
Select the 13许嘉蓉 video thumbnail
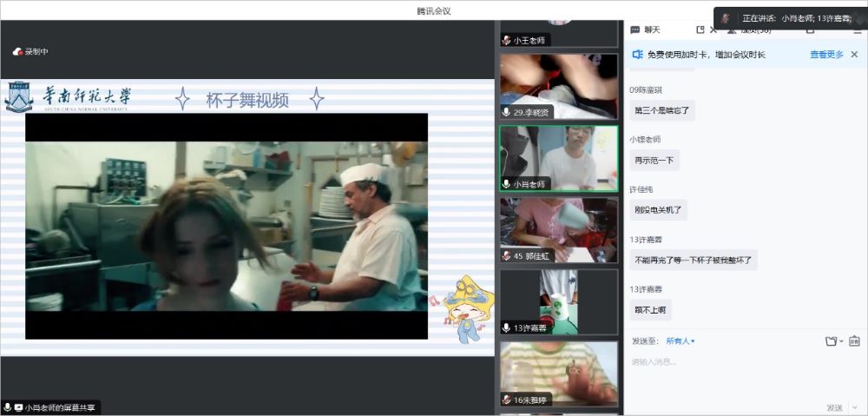[558, 300]
